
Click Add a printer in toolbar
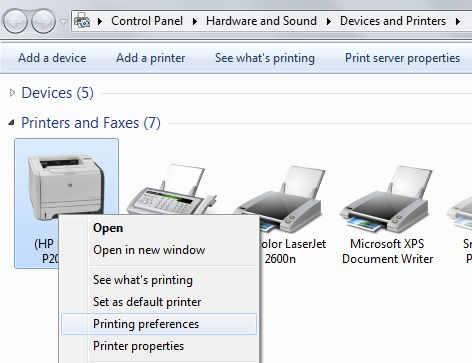[151, 58]
